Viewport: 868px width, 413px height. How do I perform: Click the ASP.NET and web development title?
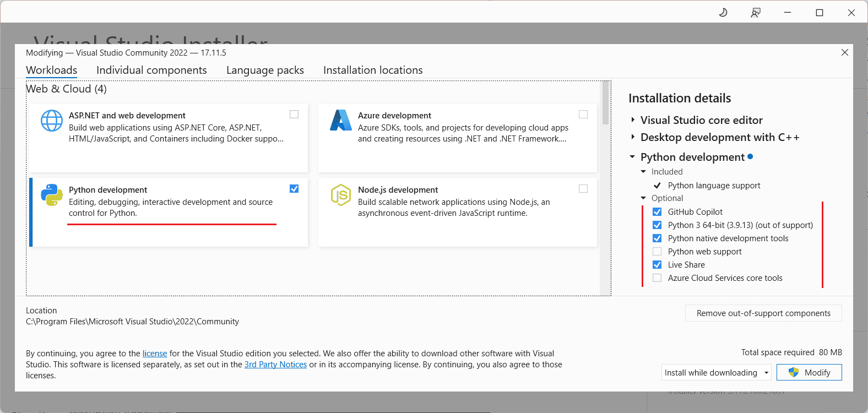click(x=127, y=115)
